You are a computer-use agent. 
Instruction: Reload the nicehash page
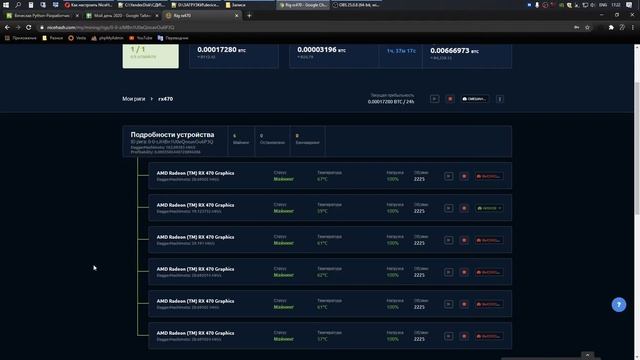[29, 27]
